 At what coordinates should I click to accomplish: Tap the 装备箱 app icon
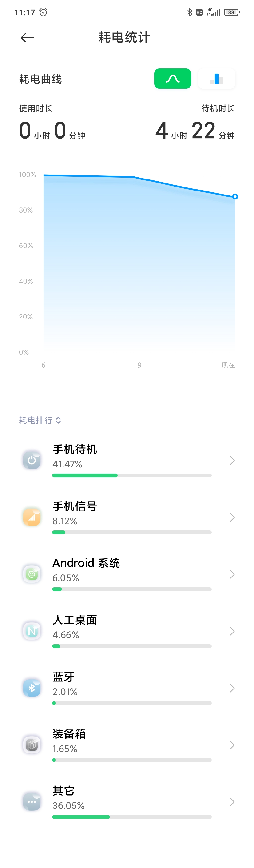(x=32, y=745)
